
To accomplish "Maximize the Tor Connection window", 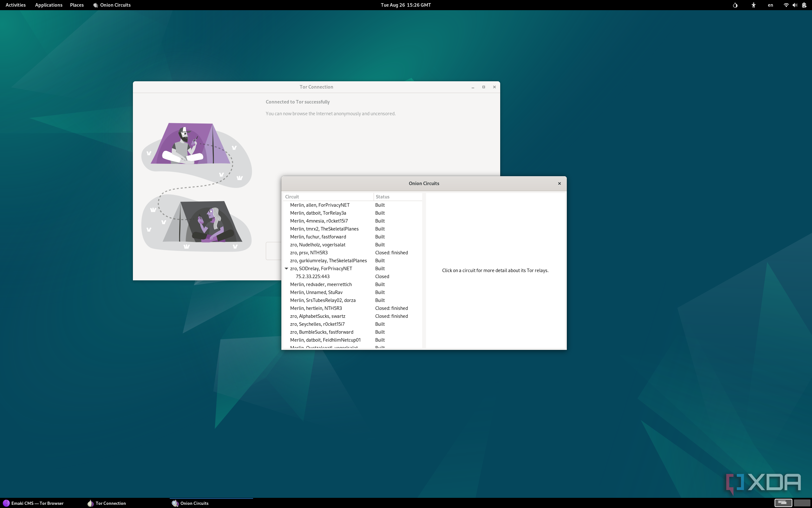I will click(483, 87).
